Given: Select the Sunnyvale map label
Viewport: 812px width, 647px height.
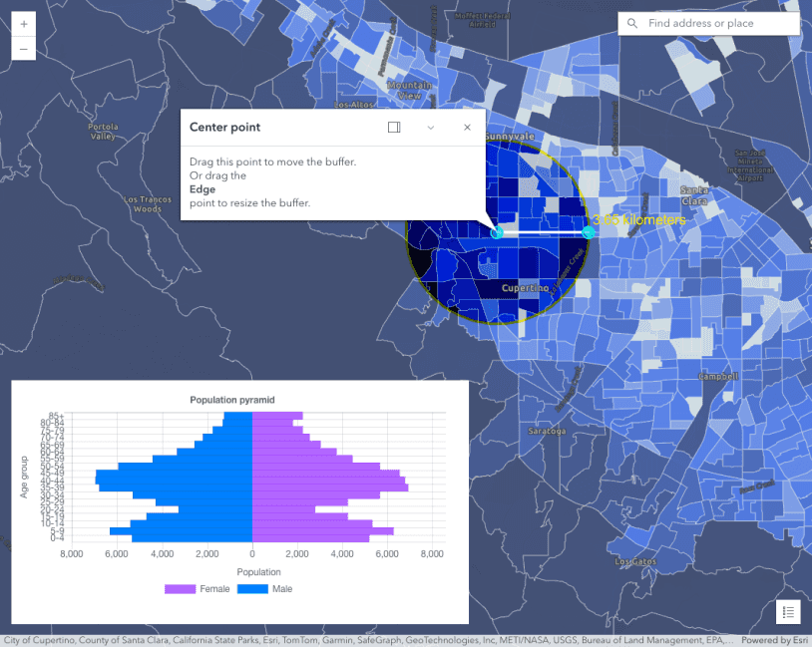Looking at the screenshot, I should coord(510,137).
